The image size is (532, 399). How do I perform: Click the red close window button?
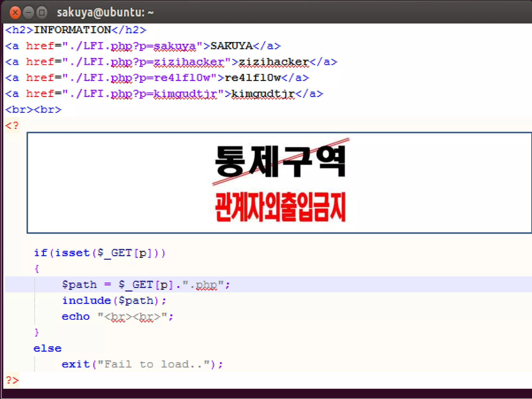click(15, 12)
